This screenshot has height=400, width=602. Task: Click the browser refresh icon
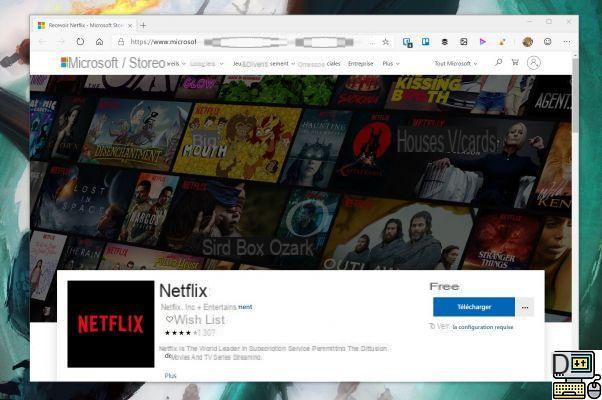(x=80, y=41)
